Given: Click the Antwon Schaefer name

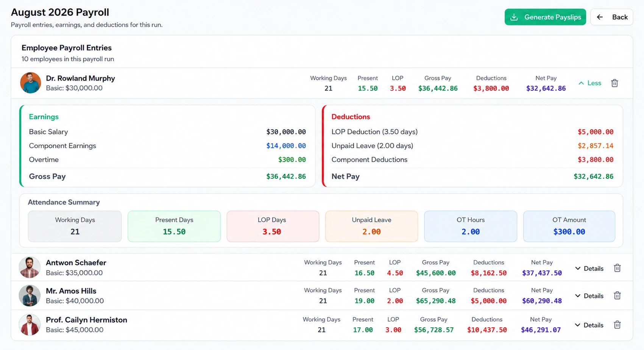Looking at the screenshot, I should click(x=76, y=262).
